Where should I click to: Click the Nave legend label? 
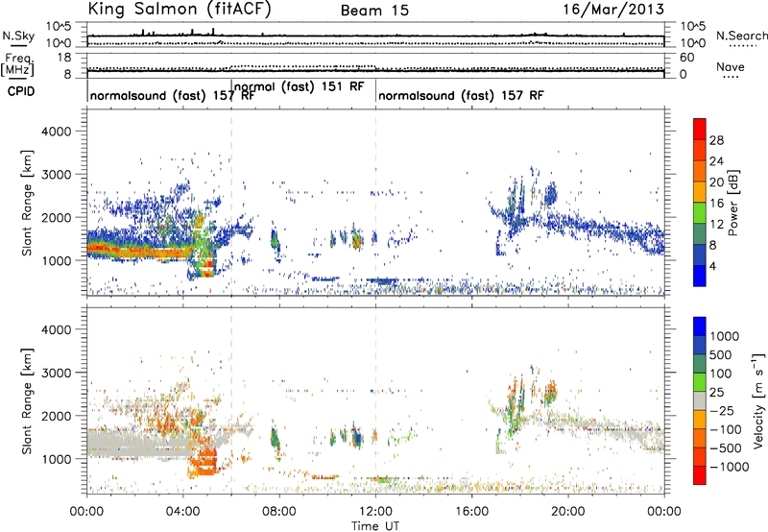[731, 67]
